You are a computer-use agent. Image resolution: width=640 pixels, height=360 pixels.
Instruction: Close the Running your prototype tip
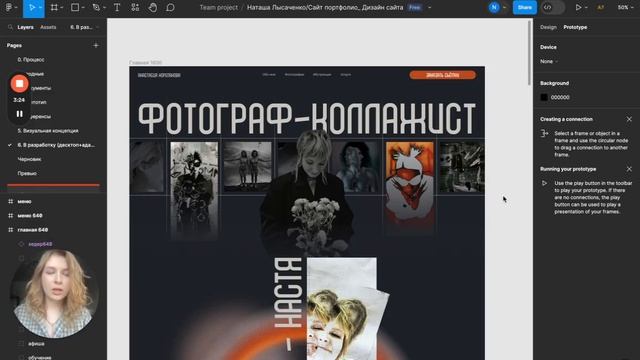tap(629, 169)
